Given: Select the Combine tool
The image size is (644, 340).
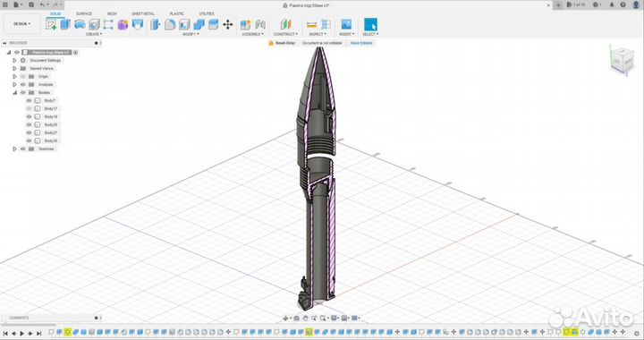Looking at the screenshot, I should (199, 24).
